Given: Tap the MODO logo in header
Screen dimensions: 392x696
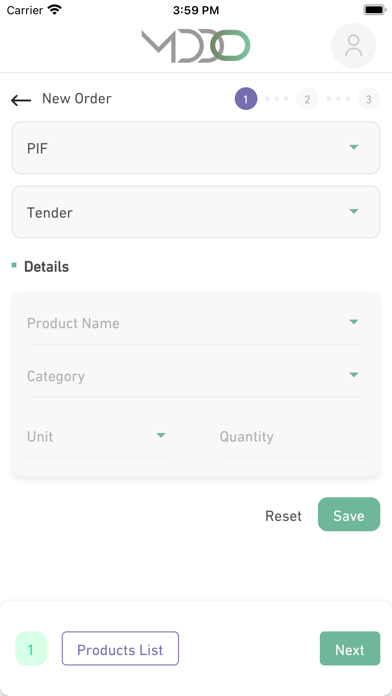Looking at the screenshot, I should [196, 46].
